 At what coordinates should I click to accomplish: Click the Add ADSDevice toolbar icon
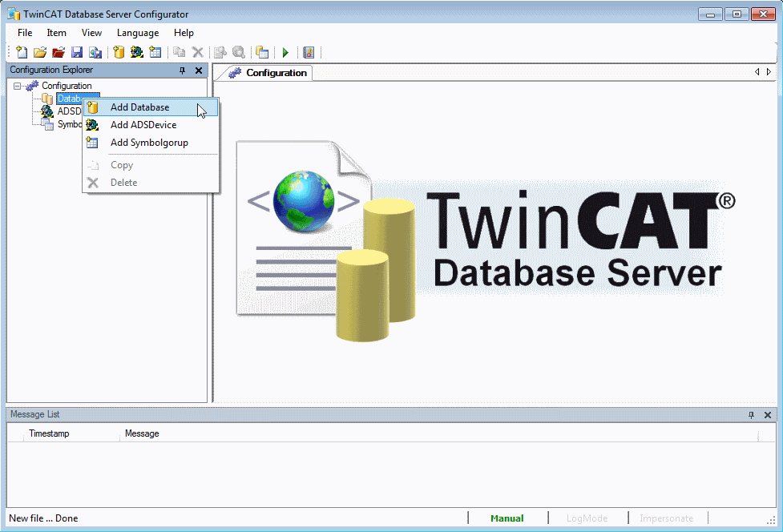pos(137,52)
